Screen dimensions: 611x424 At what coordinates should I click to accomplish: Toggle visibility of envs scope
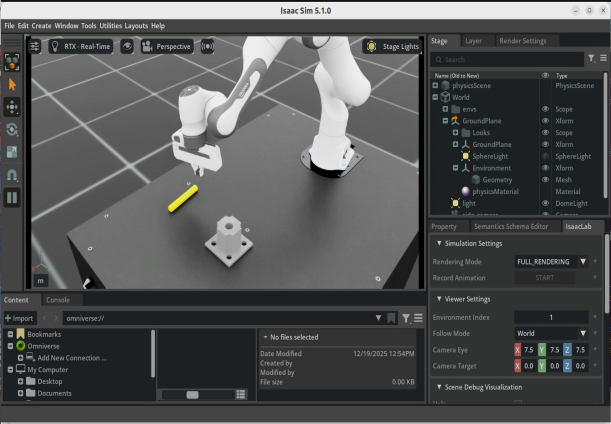point(545,109)
